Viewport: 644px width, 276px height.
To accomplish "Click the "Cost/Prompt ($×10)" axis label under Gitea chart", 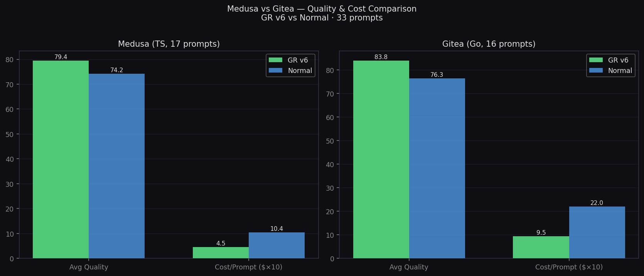I will pyautogui.click(x=569, y=267).
